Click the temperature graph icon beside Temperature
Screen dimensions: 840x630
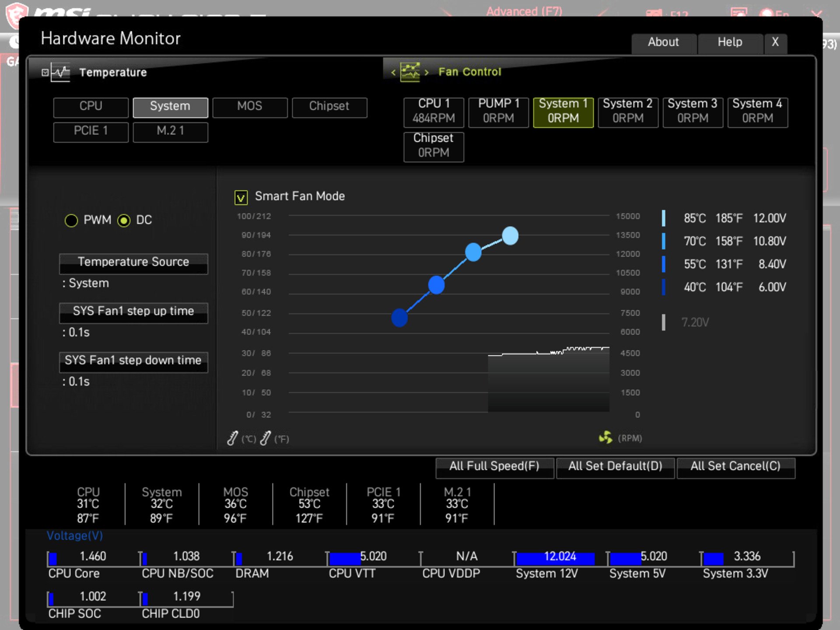60,72
